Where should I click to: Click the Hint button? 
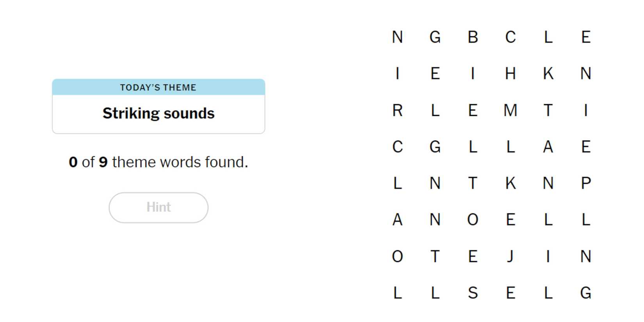[x=158, y=207]
